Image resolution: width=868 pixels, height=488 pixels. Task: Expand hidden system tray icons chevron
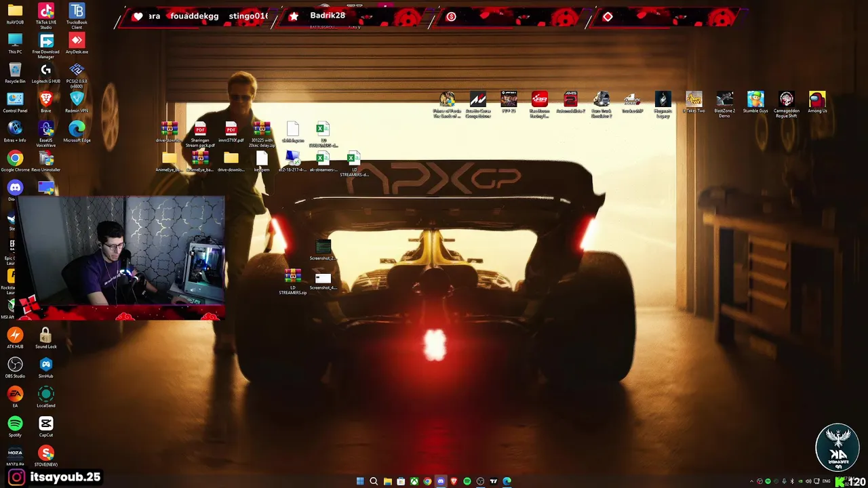(751, 482)
